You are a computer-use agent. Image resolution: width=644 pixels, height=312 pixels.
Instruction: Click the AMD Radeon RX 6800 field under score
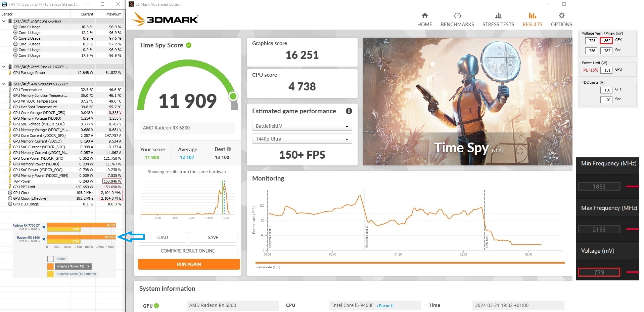(x=187, y=128)
